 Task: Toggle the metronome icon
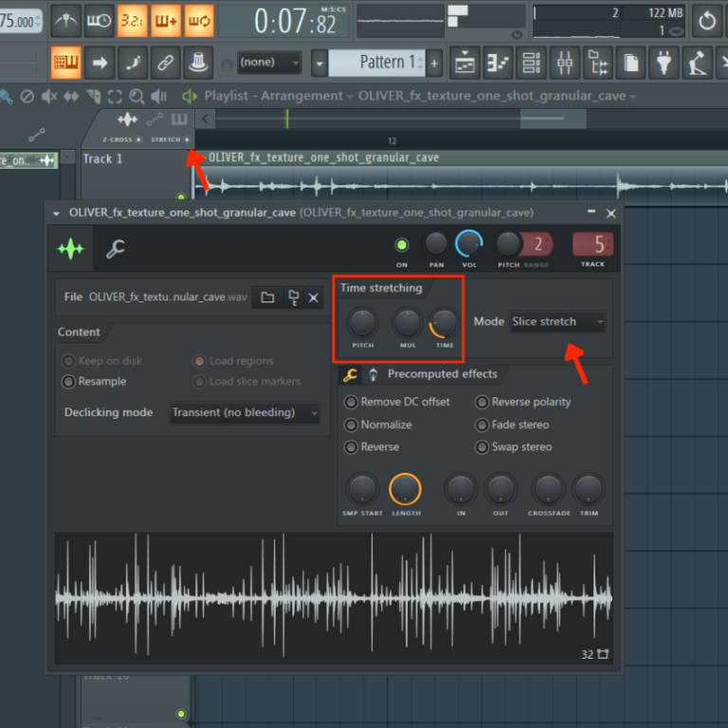[66, 21]
